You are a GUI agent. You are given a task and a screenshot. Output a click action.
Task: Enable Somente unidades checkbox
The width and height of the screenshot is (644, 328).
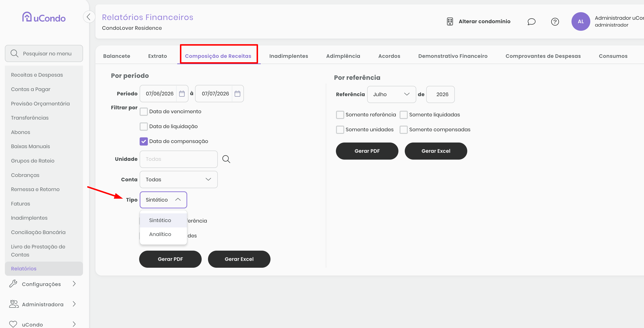pos(340,130)
